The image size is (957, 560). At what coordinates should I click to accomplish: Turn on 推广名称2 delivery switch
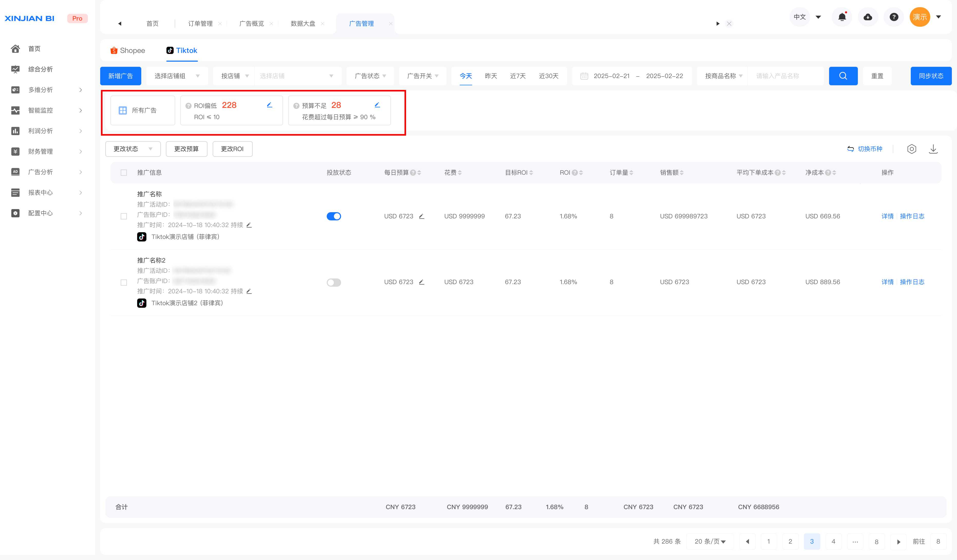[x=333, y=282]
